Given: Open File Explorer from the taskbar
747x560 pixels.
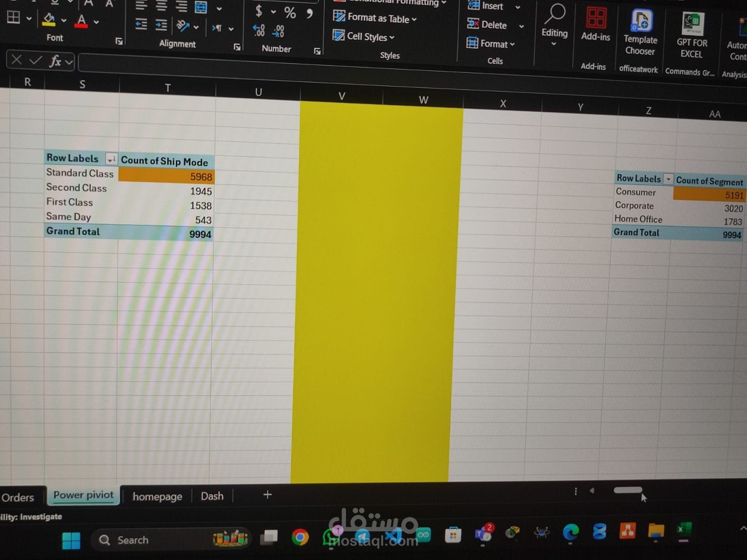Looking at the screenshot, I should pyautogui.click(x=656, y=530).
